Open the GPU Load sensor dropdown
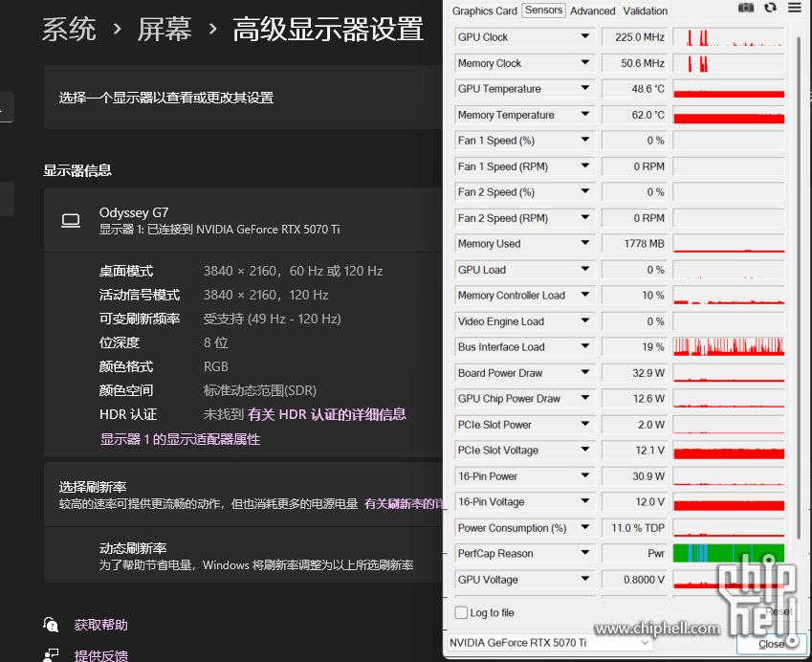This screenshot has height=662, width=812. pos(585,270)
